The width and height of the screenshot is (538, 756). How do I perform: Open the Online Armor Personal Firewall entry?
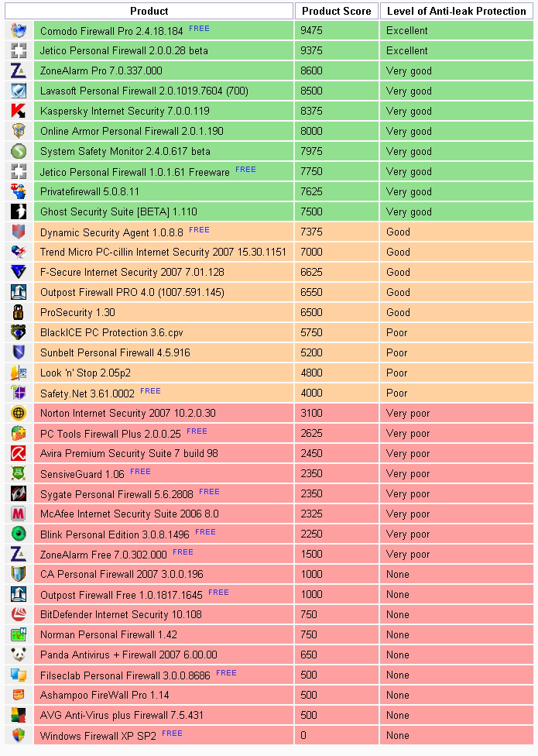132,131
